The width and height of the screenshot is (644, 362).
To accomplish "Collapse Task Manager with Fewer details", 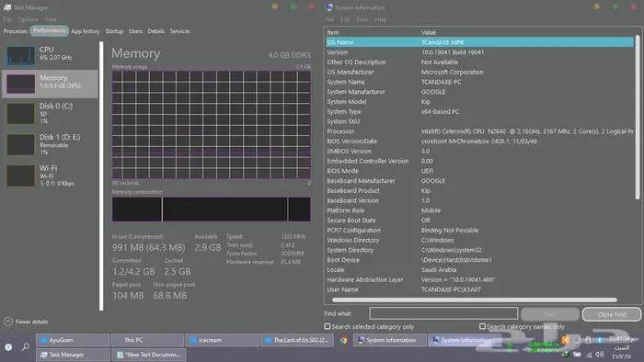I will point(27,322).
